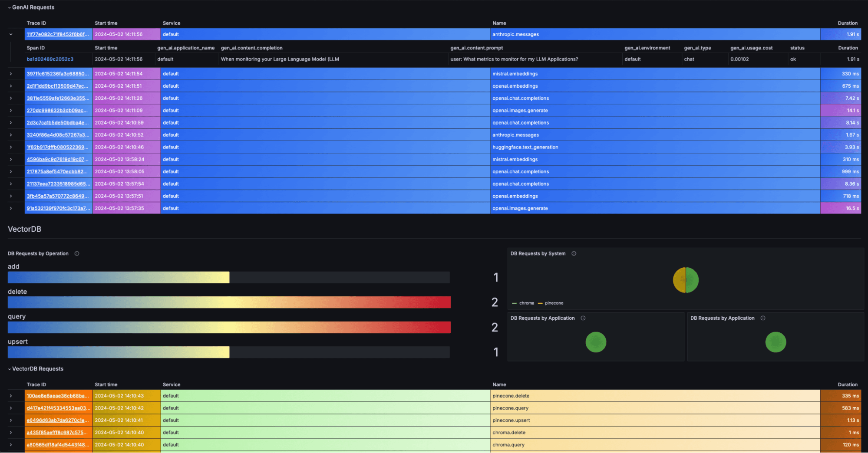Open info tooltip on right DB Requests by Application panel
This screenshot has height=453, width=868.
(763, 318)
